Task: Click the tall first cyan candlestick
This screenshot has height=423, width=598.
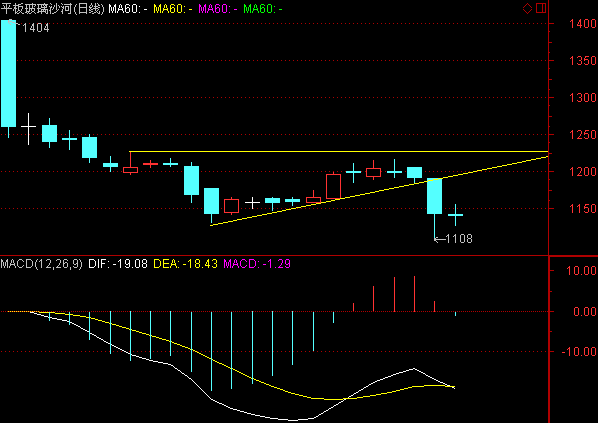Action: tap(8, 73)
